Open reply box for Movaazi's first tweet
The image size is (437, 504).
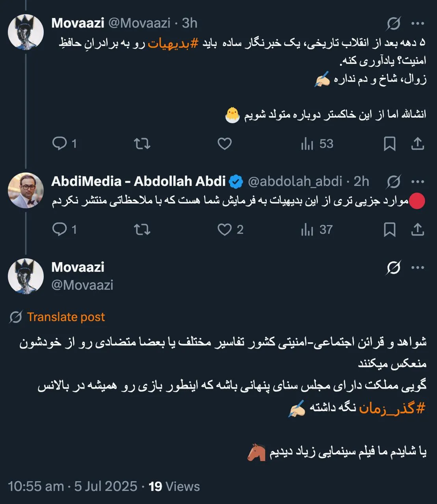click(61, 144)
